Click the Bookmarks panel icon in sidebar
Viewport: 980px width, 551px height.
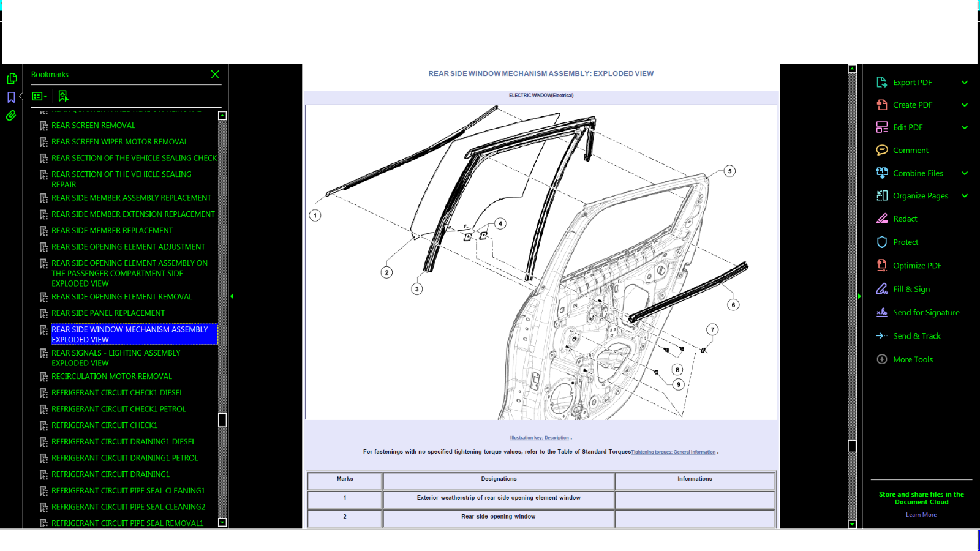pyautogui.click(x=11, y=97)
